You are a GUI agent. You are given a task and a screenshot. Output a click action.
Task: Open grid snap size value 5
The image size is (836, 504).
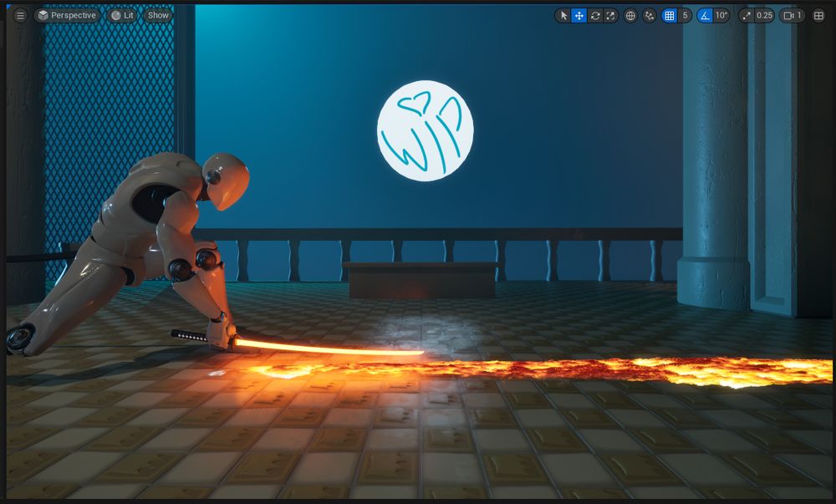click(x=686, y=15)
